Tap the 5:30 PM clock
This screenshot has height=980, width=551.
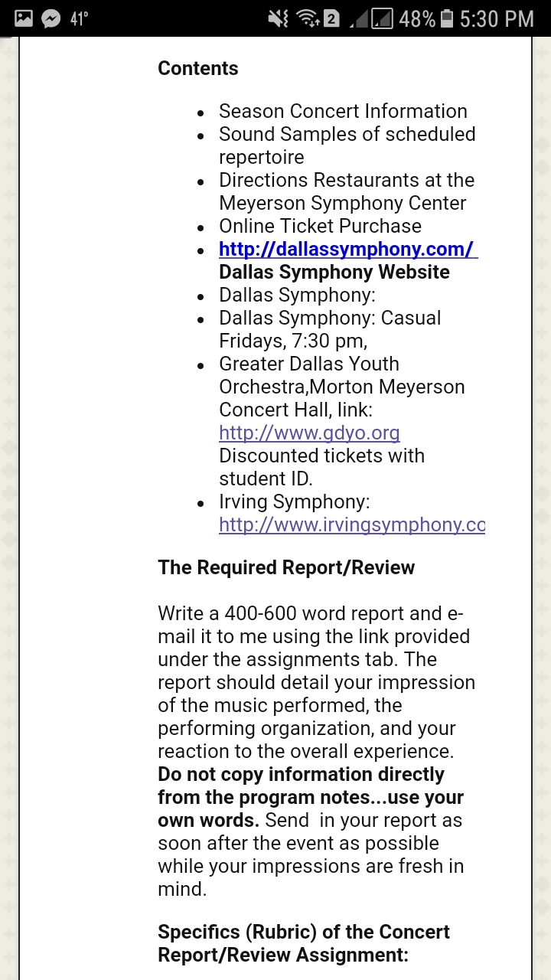pyautogui.click(x=497, y=18)
